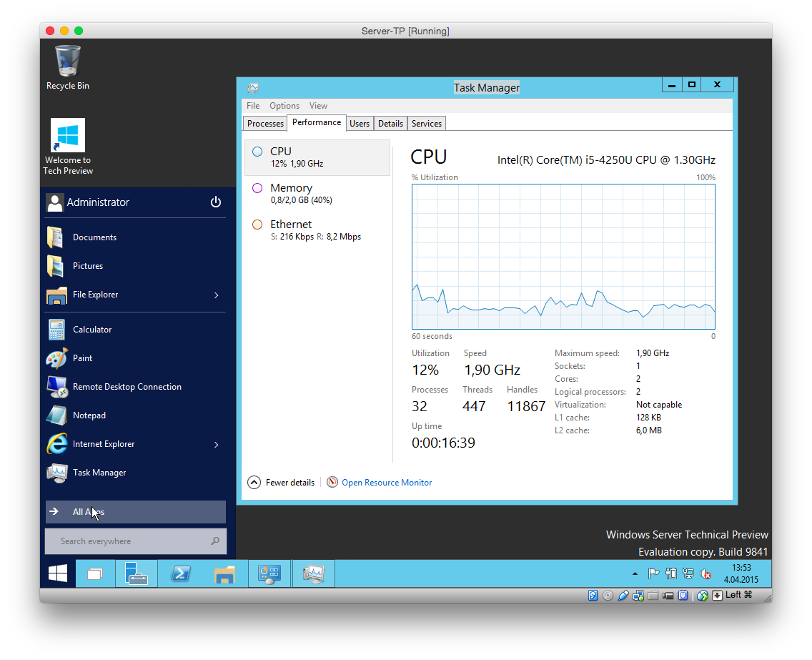This screenshot has width=812, height=660.
Task: Click the All Apps button
Action: coord(135,512)
